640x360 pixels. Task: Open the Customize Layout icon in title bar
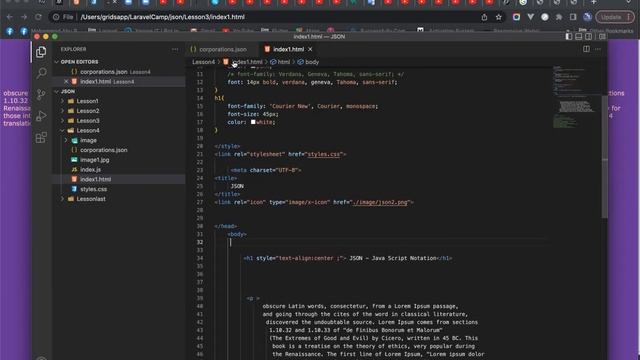click(602, 36)
